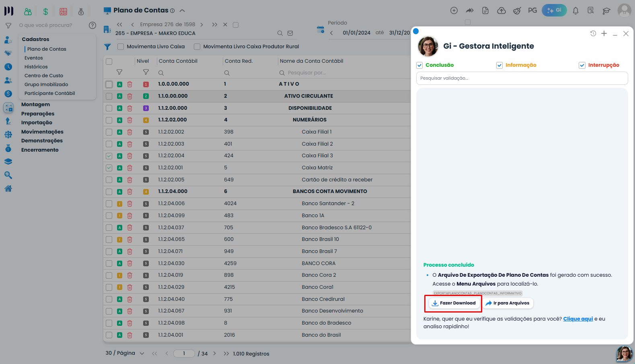
Task: Click the history icon in Gi panel
Action: coord(593,33)
